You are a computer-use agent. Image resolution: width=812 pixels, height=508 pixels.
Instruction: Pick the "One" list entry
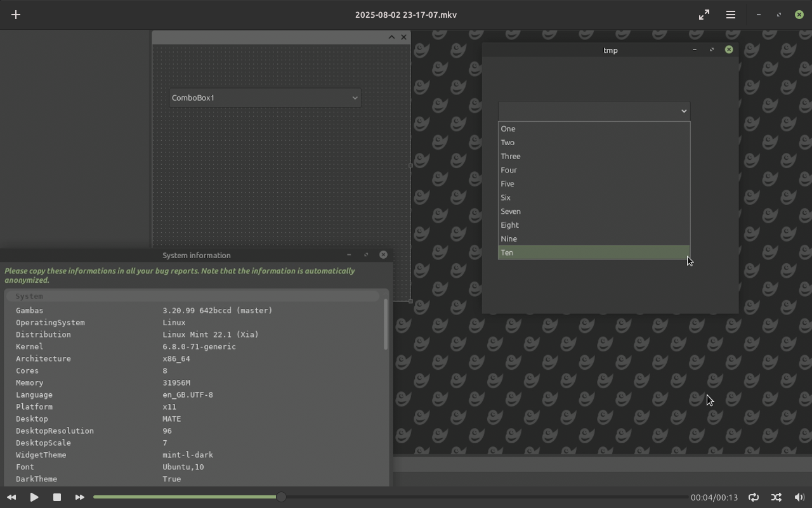pyautogui.click(x=593, y=129)
